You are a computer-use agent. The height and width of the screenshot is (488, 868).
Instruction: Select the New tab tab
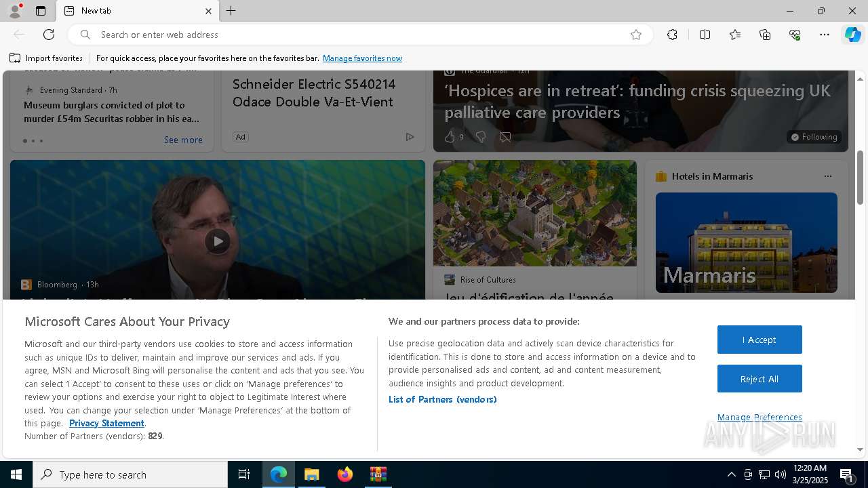pyautogui.click(x=138, y=11)
